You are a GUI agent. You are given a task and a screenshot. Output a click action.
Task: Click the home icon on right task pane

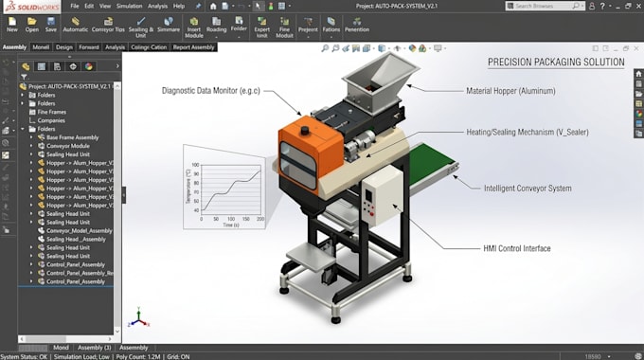point(638,74)
